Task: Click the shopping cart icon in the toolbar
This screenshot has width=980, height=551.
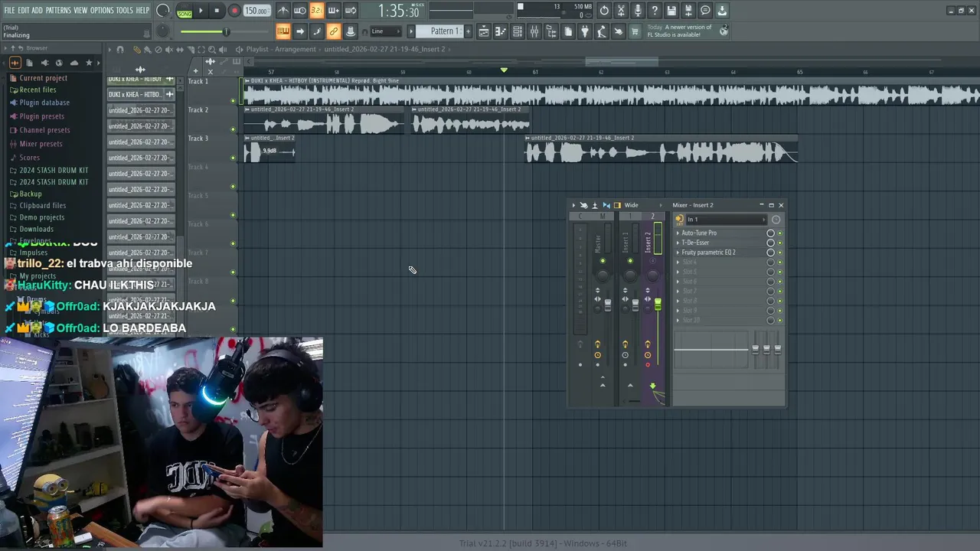Action: [635, 31]
